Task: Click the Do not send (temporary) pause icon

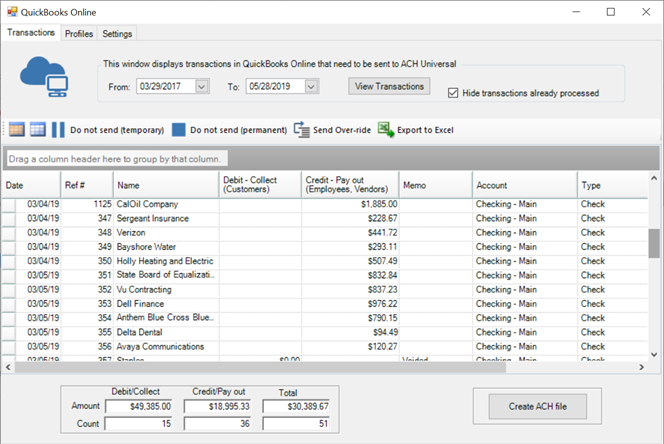Action: [x=58, y=130]
